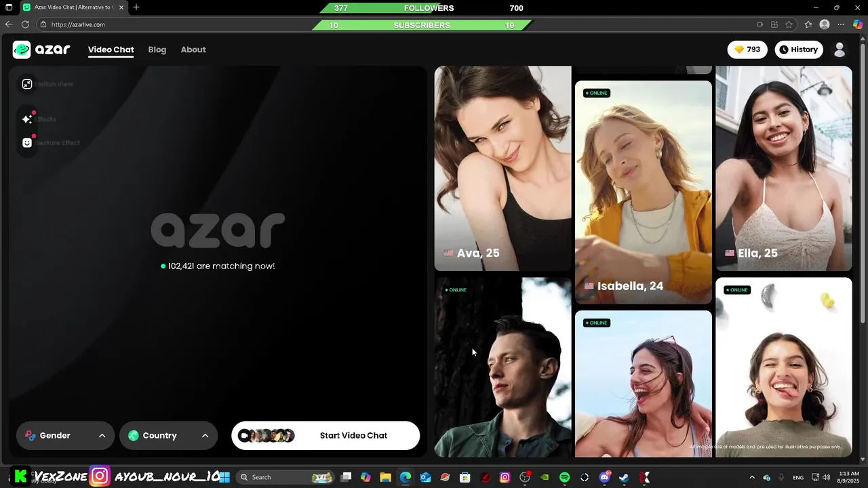This screenshot has width=868, height=488.
Task: Reload the page with Refresh icon
Action: coord(25,24)
